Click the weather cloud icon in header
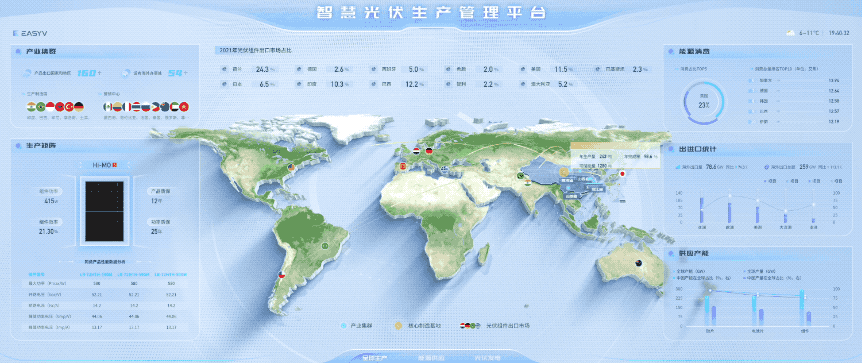This screenshot has width=862, height=363. [790, 33]
